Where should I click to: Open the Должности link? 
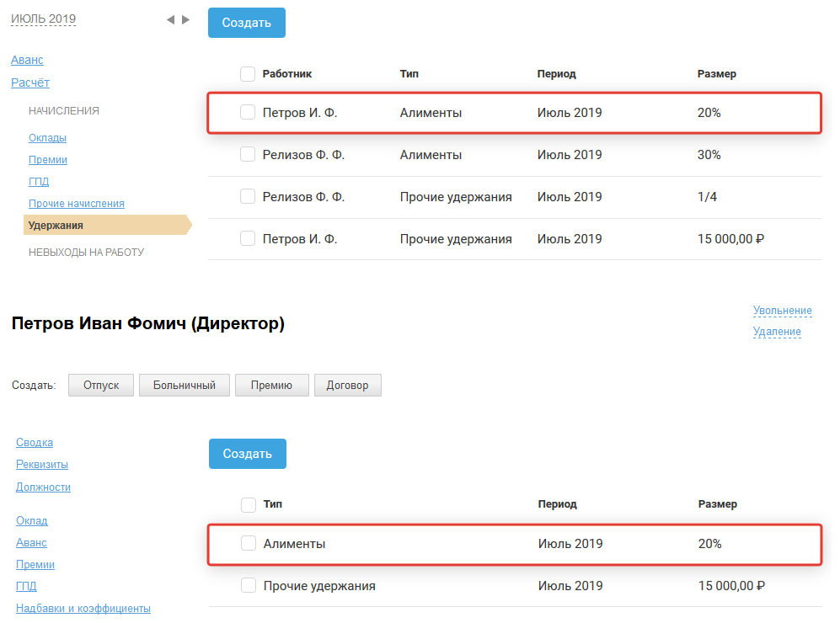(x=44, y=487)
